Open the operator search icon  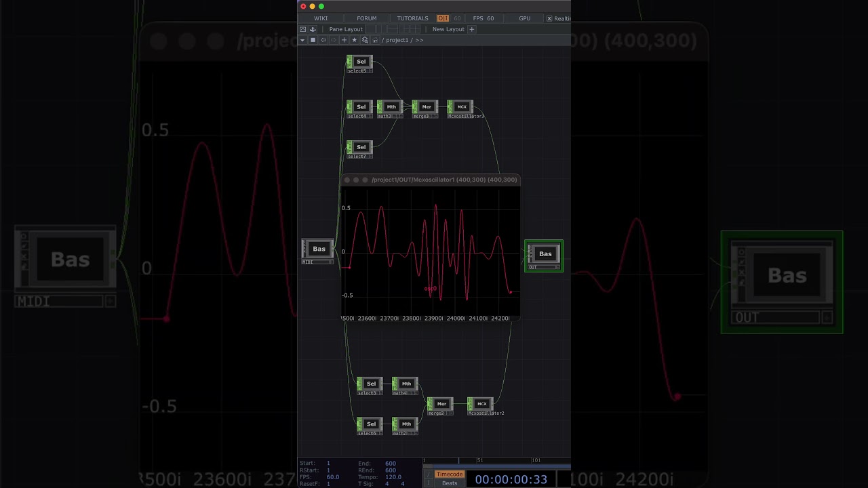[x=365, y=40]
